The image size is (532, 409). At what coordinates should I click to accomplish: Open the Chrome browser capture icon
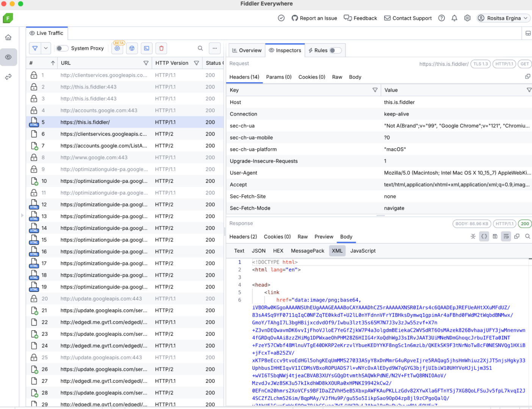click(132, 48)
